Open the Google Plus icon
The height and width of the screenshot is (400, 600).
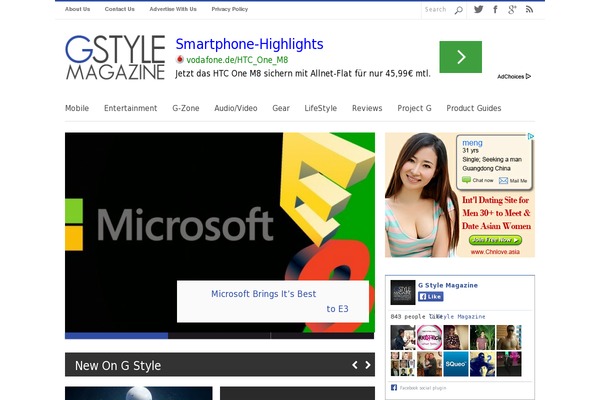click(512, 10)
